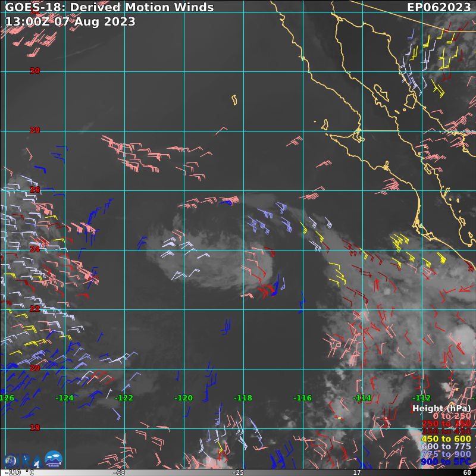Click the blue 900 to SFC legend entry

(446, 462)
